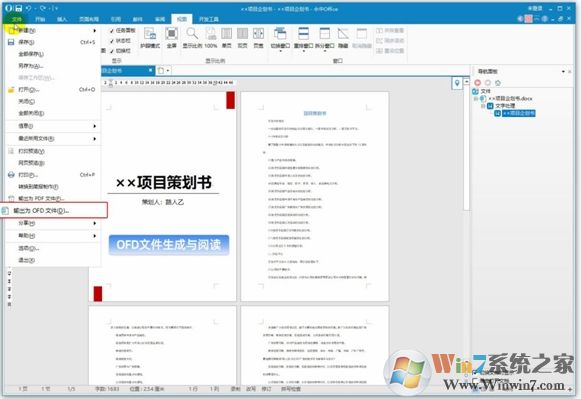Viewport: 581px width, 399px height.
Task: Select 打印(P) with printer icon in File menu
Action: point(52,174)
